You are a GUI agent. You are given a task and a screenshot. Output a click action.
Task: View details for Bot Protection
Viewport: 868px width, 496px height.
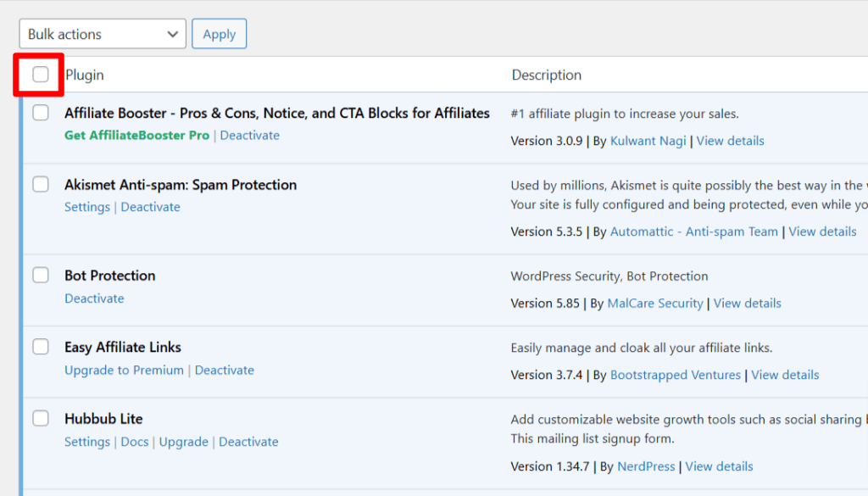pos(748,304)
